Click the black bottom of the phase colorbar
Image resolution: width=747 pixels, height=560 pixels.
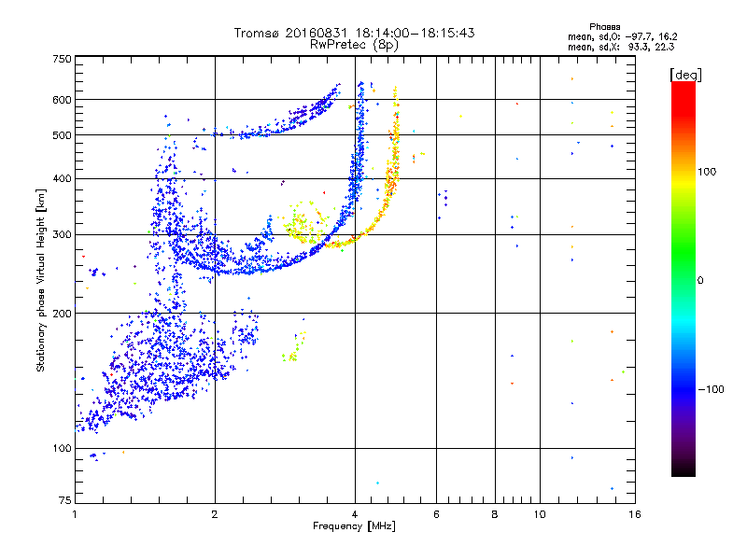coord(684,469)
